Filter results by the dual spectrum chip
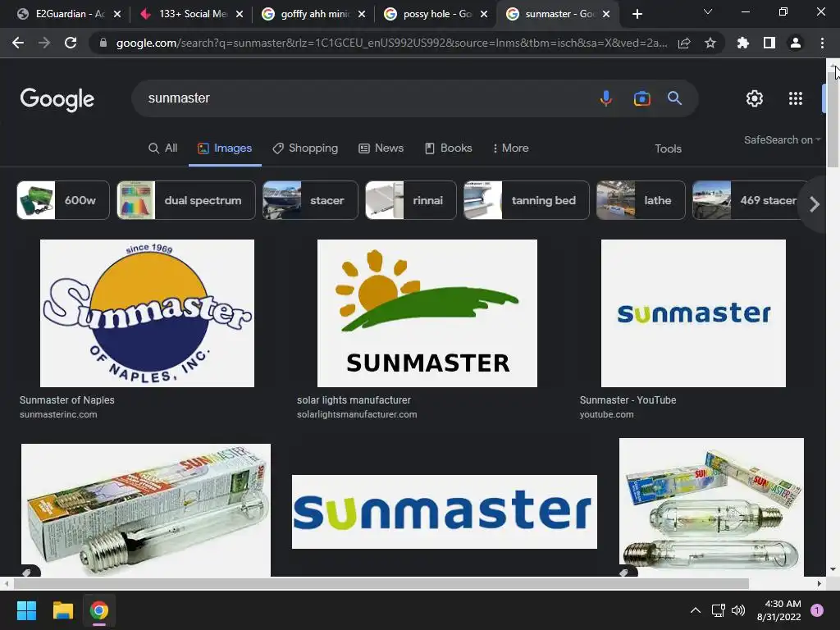 (x=186, y=200)
